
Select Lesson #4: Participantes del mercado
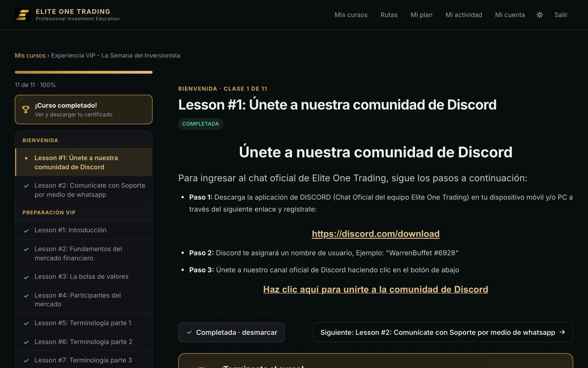84,300
